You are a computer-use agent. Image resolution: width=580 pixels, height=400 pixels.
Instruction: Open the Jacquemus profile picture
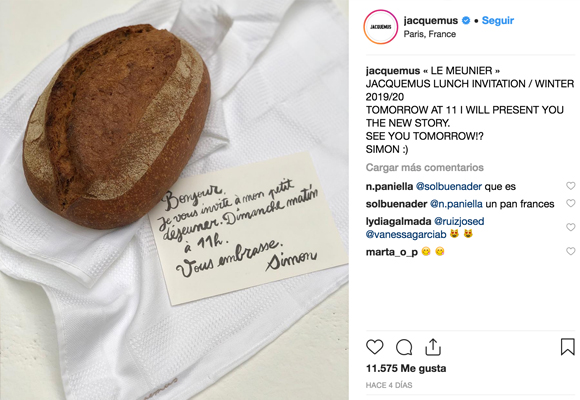tap(381, 27)
